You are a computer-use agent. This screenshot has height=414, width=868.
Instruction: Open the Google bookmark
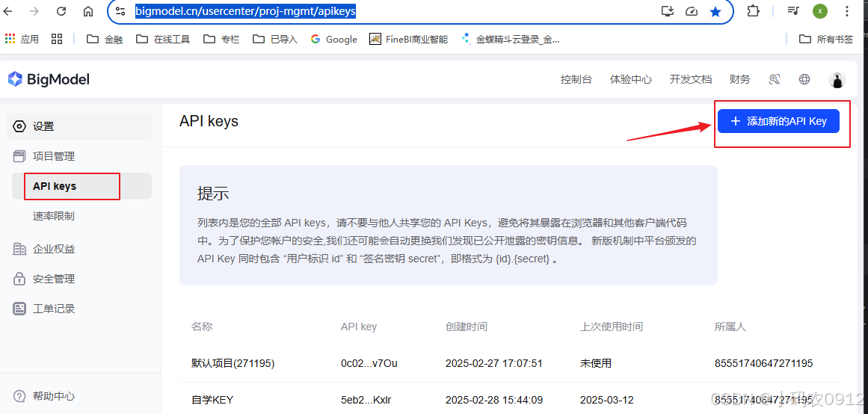(x=333, y=40)
